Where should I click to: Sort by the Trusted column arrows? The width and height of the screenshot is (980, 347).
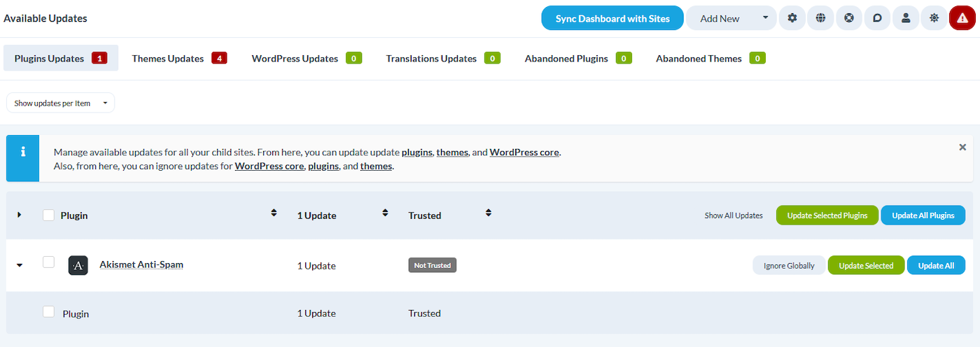[489, 213]
